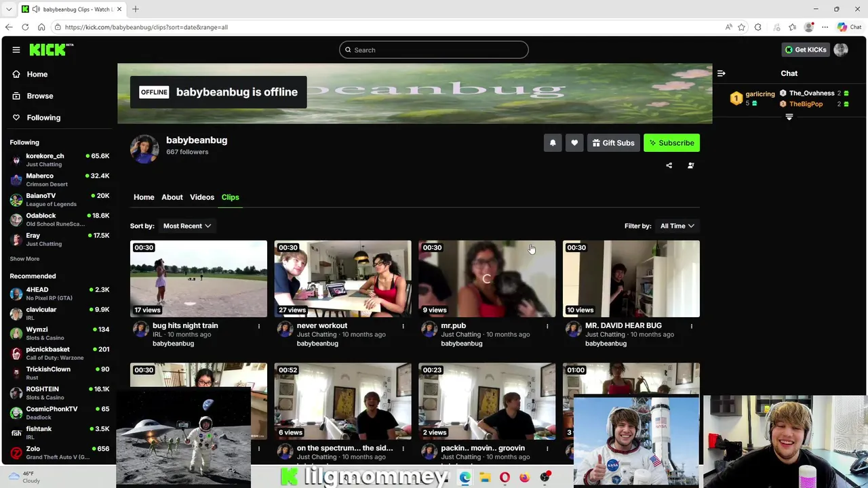Switch to the About tab
The image size is (868, 488).
click(x=172, y=197)
